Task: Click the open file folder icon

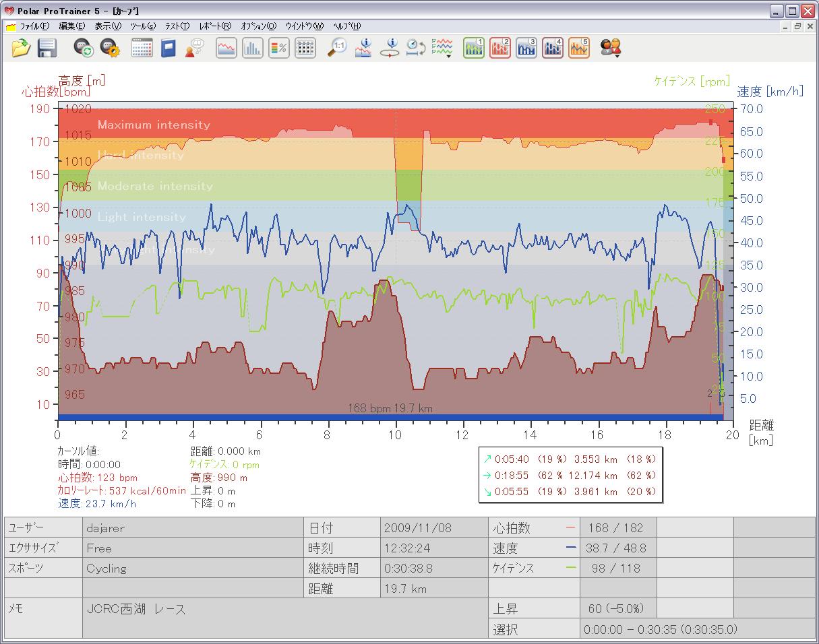Action: (x=22, y=48)
